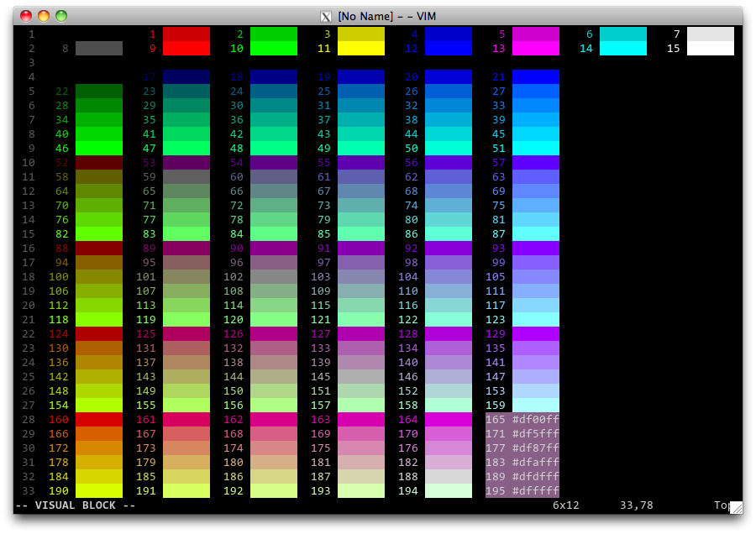Click the bright green swatch labeled 46
Screen dimensions: 756x534
pyautogui.click(x=99, y=148)
